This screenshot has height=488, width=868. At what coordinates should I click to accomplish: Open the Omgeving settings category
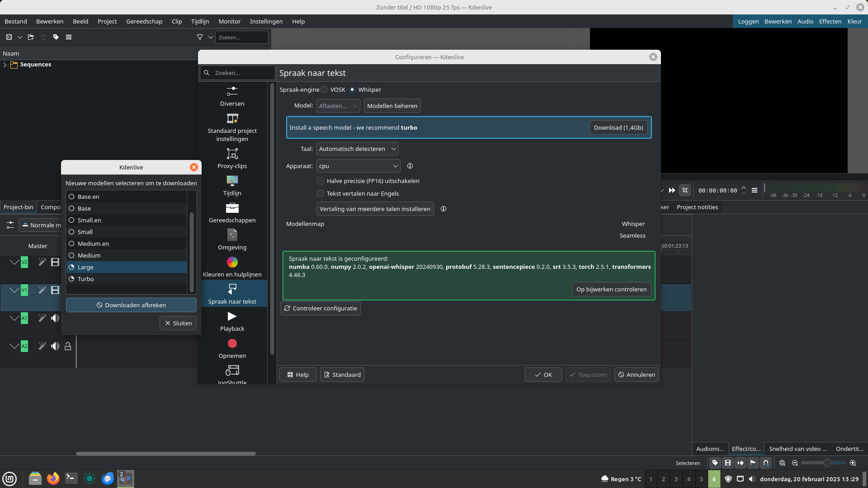tap(232, 240)
